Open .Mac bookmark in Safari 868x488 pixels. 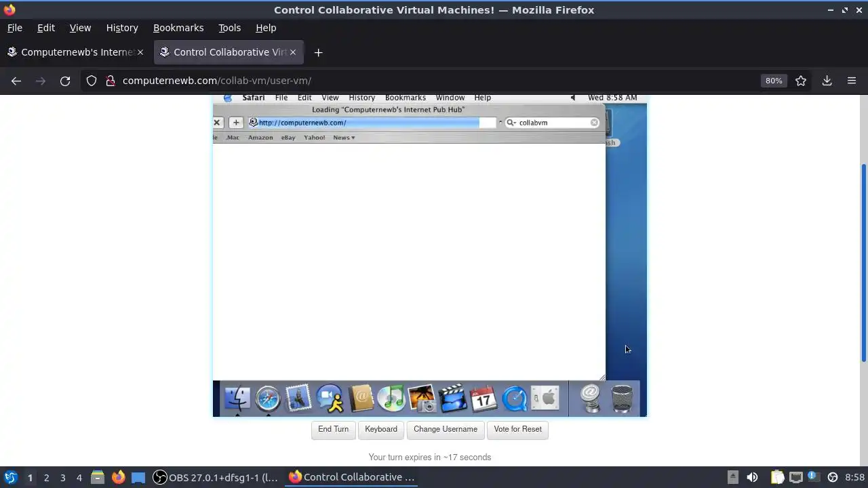pyautogui.click(x=233, y=138)
